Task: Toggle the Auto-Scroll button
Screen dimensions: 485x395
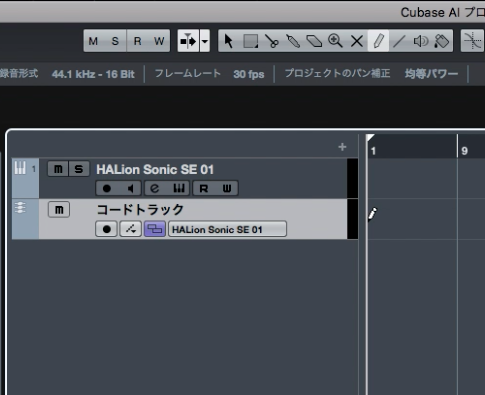Action: 188,41
